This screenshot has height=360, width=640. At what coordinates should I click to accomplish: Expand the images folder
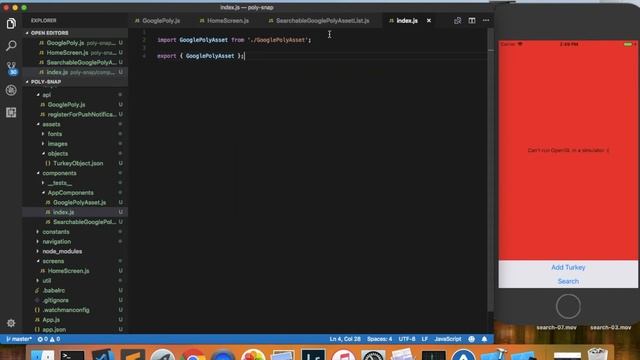(x=58, y=144)
